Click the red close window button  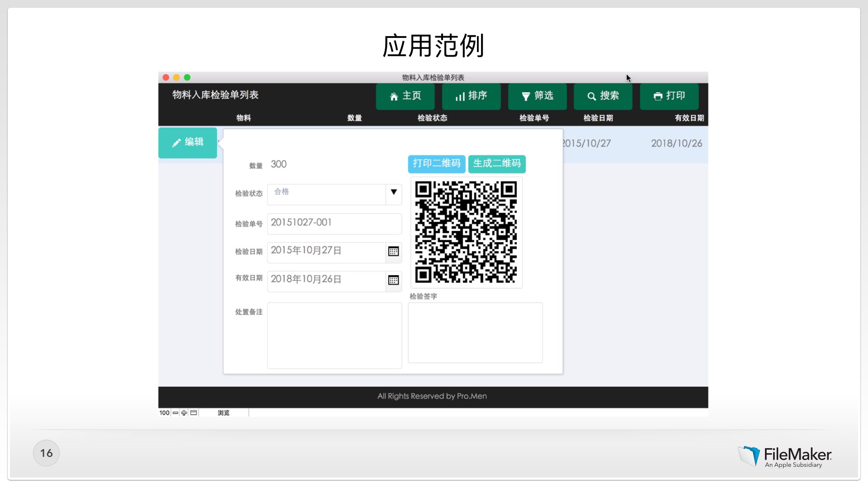point(166,78)
